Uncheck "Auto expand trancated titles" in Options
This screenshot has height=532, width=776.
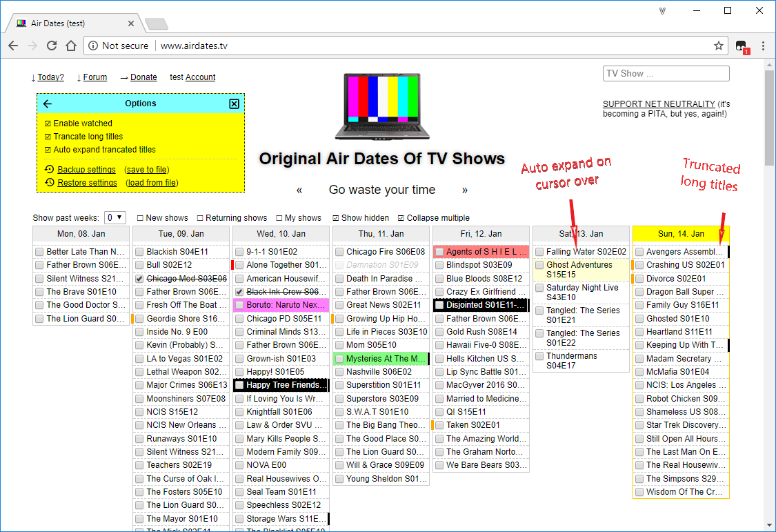pyautogui.click(x=50, y=149)
